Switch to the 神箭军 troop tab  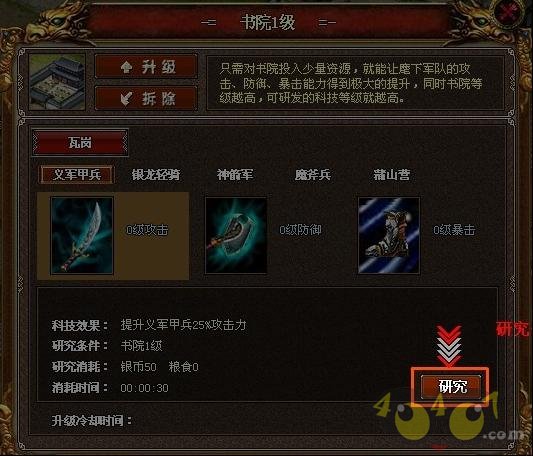tap(235, 175)
